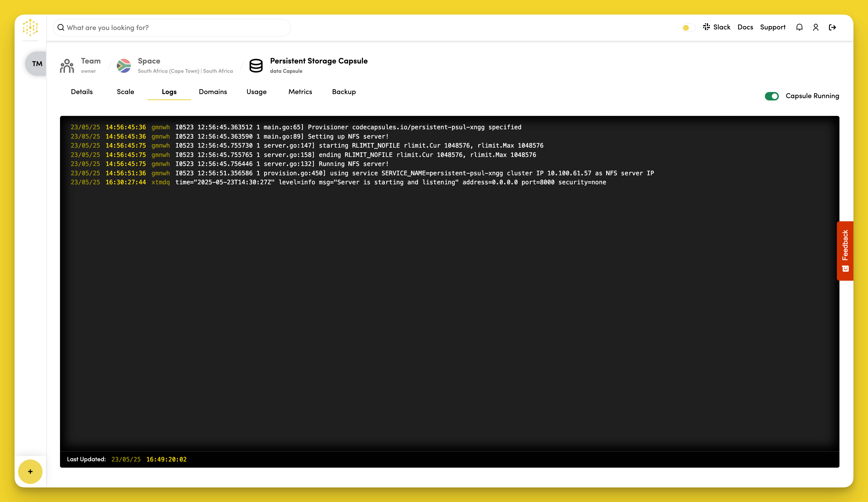Screen dimensions: 868x502
Task: Click the Code Capsules logo icon
Action: 30,27
